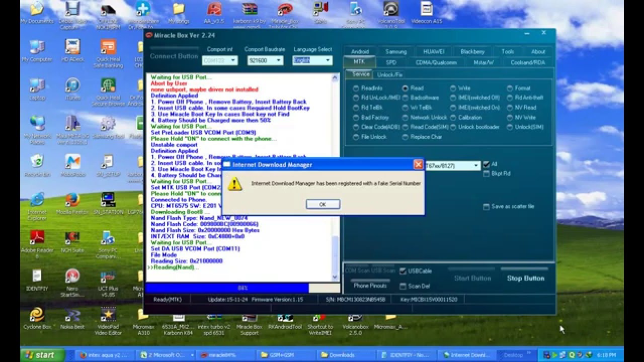The image size is (644, 362).
Task: Enable Save as scatter file checkbox
Action: click(x=486, y=207)
